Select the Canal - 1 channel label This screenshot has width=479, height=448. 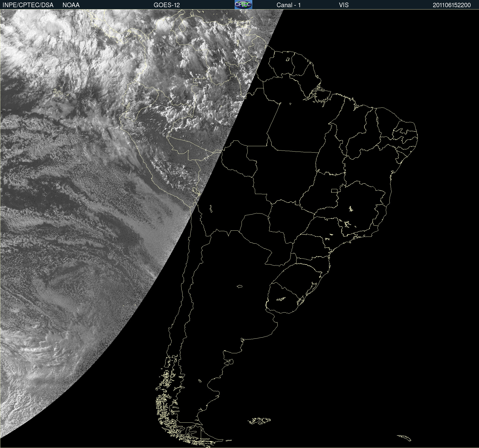(289, 5)
